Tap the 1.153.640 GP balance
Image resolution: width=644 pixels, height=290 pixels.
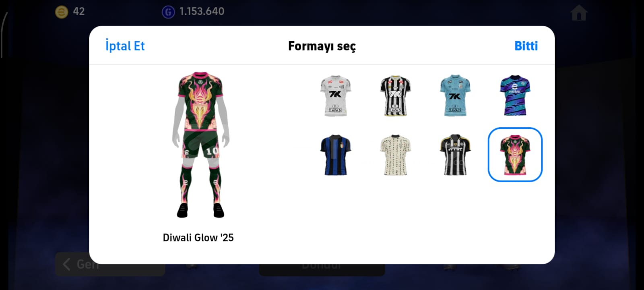tap(202, 11)
